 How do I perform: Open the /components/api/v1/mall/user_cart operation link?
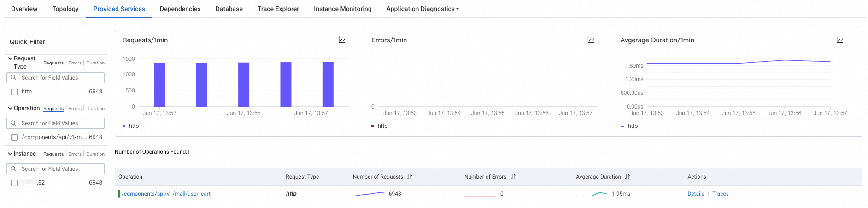pyautogui.click(x=166, y=194)
